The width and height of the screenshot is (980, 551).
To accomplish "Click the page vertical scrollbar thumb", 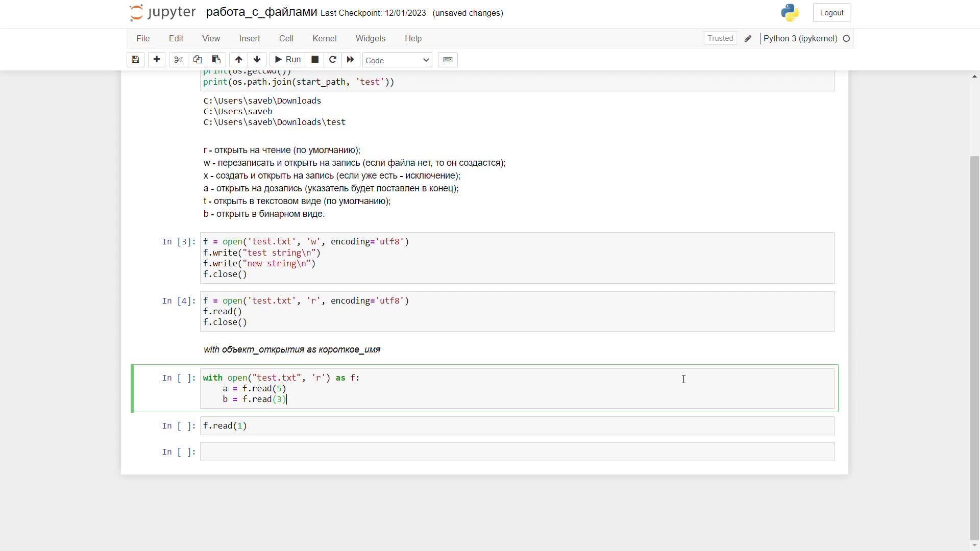I will point(974,347).
